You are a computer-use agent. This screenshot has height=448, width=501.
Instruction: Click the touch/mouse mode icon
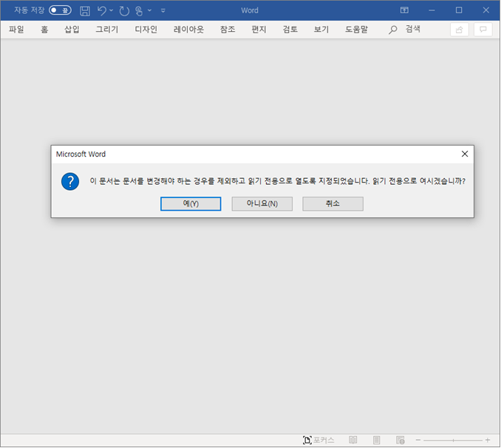click(x=139, y=11)
